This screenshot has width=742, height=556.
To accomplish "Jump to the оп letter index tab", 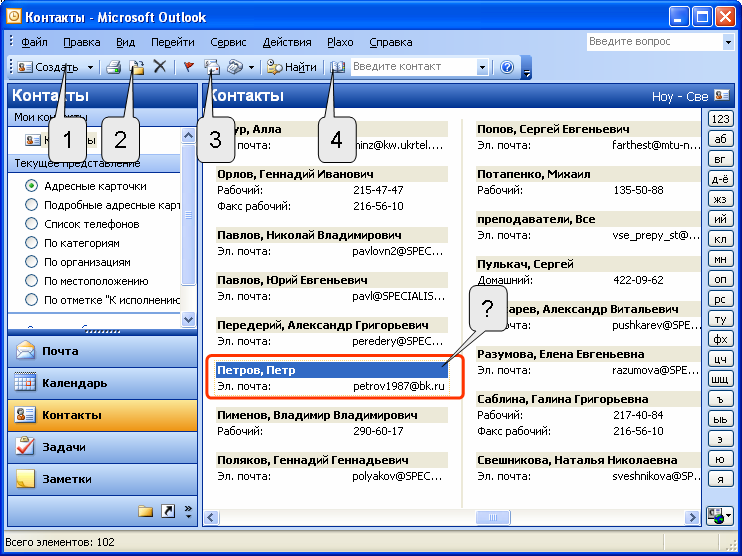I will 720,279.
